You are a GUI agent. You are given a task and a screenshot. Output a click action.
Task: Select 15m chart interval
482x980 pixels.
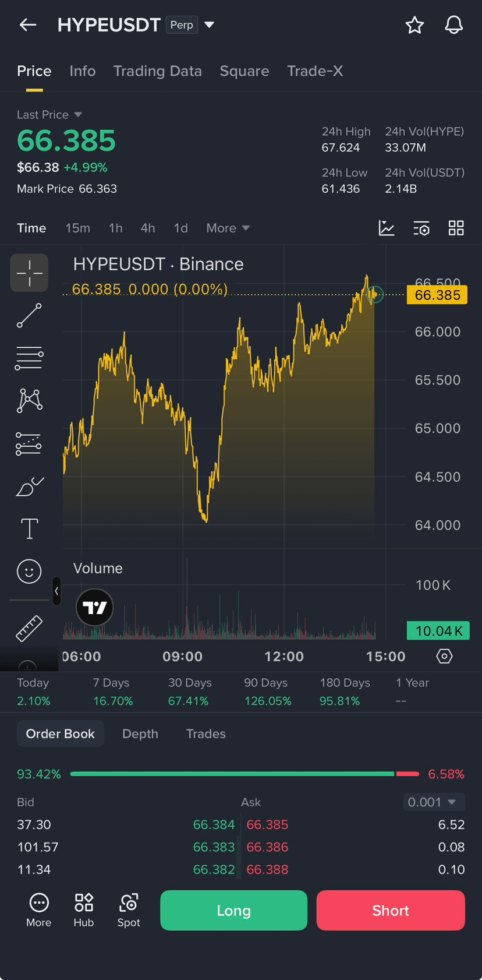tap(77, 228)
